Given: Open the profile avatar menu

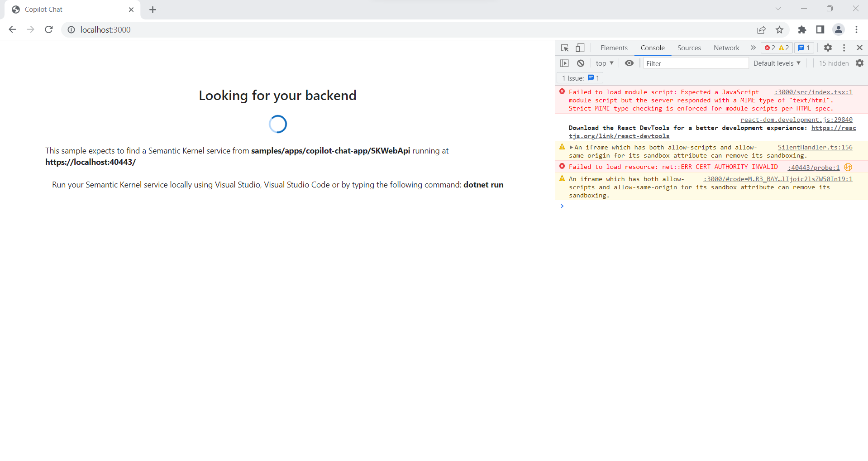Looking at the screenshot, I should point(838,29).
